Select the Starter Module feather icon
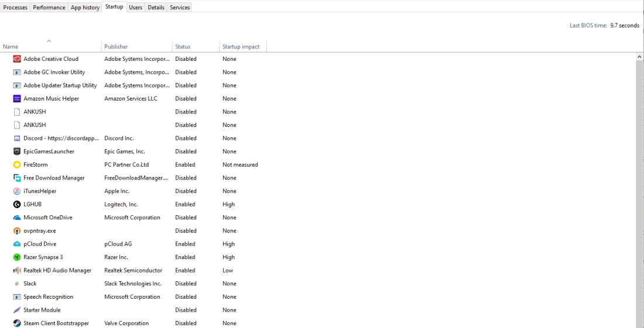 pyautogui.click(x=17, y=310)
